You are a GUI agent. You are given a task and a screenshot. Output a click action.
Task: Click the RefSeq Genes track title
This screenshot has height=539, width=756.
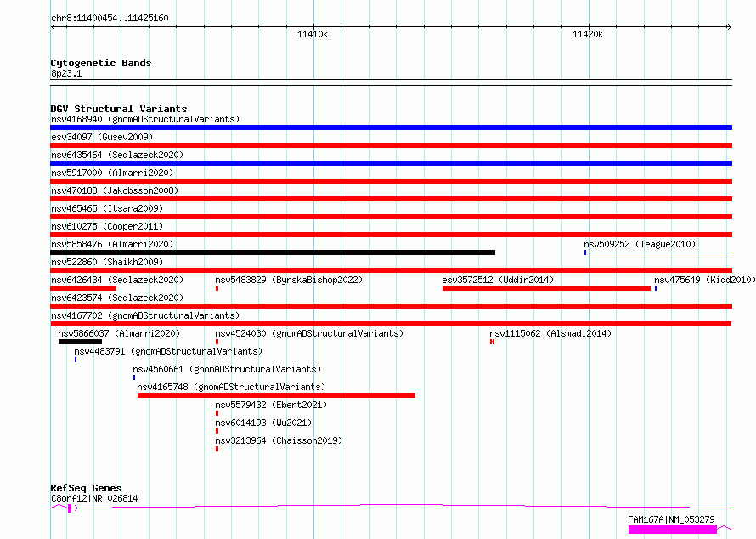tap(86, 488)
